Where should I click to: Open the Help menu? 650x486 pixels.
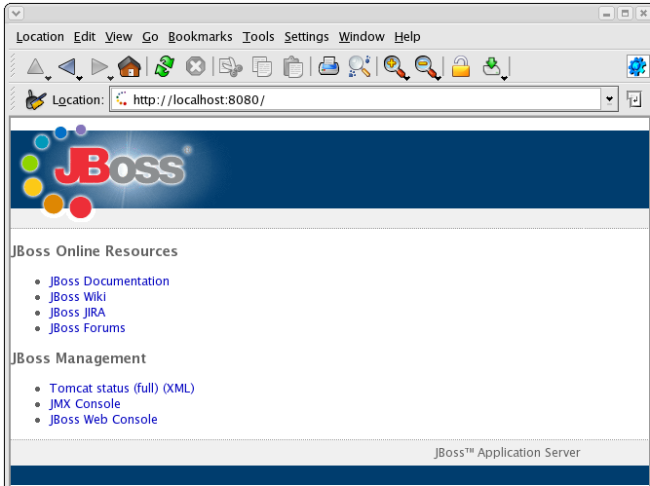pyautogui.click(x=407, y=36)
